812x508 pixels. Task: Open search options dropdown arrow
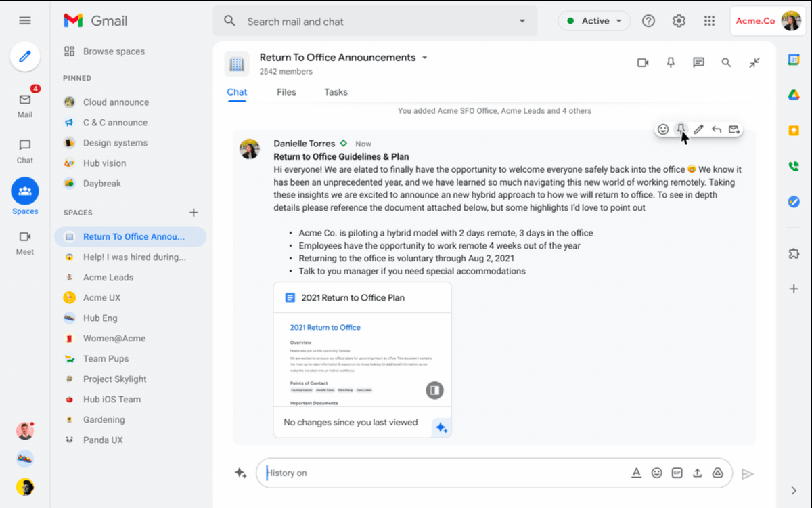pos(522,21)
